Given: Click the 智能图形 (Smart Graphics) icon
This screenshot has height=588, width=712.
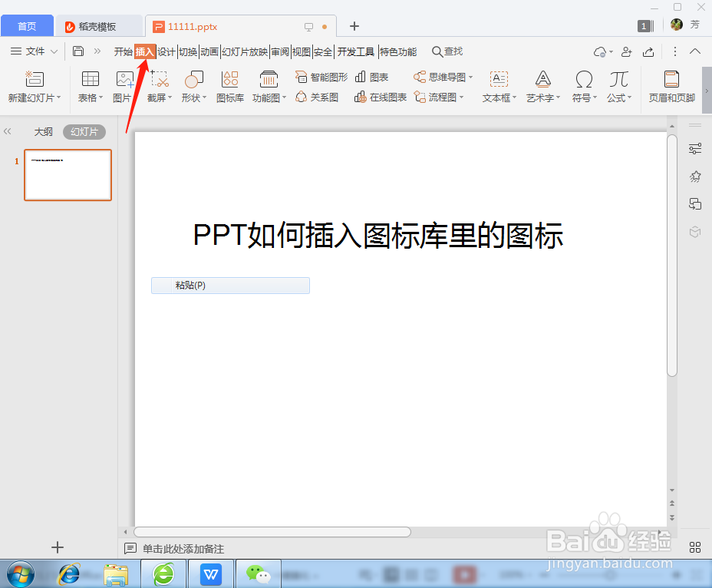Looking at the screenshot, I should 321,76.
